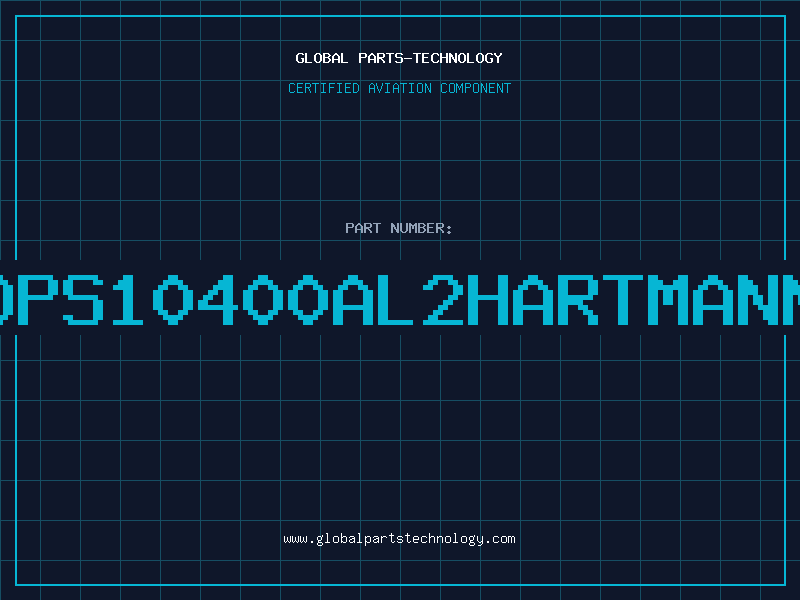Click the GLOBAL PARTS-TECHNOLOGY heading
The image size is (800, 600).
coord(399,58)
